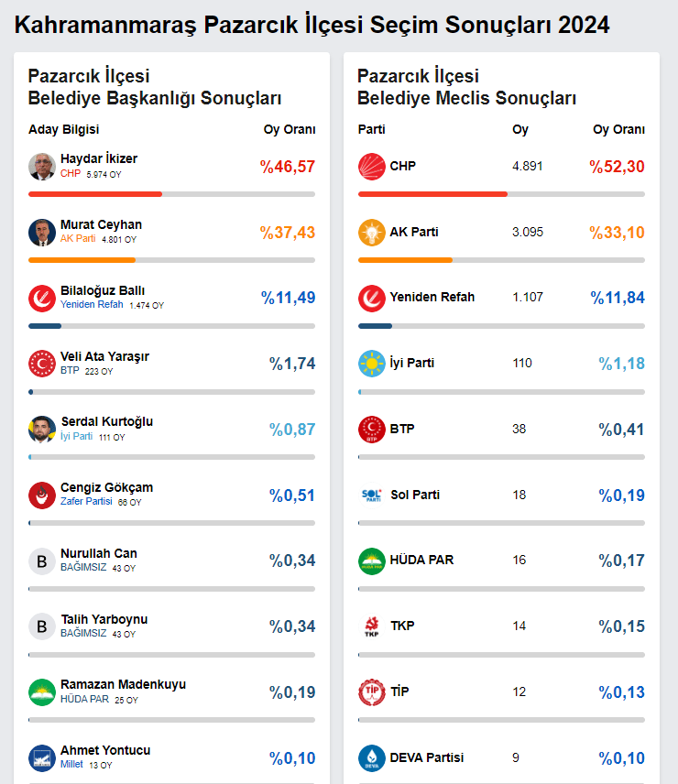Click the Sol Parti logo icon
The height and width of the screenshot is (784, 678).
[372, 495]
